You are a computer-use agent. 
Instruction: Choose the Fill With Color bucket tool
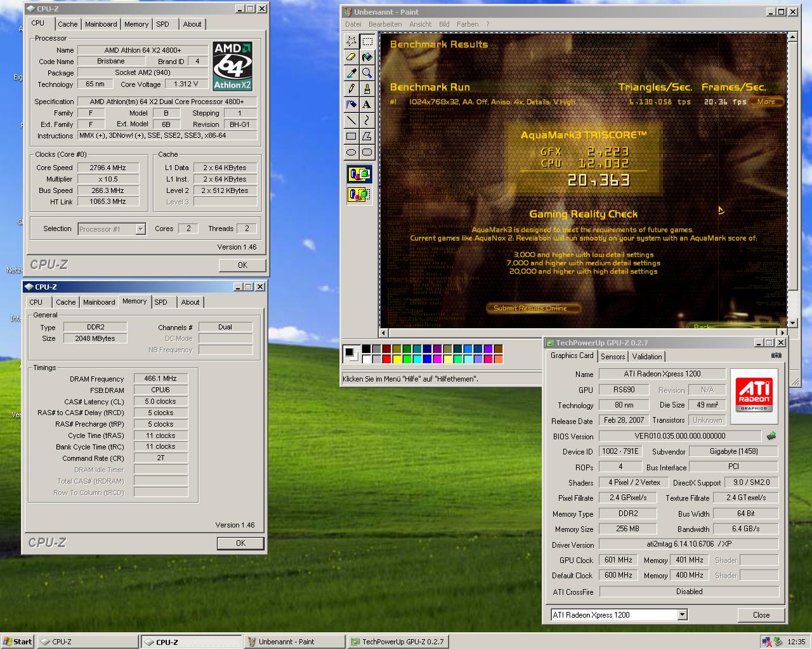[x=367, y=57]
